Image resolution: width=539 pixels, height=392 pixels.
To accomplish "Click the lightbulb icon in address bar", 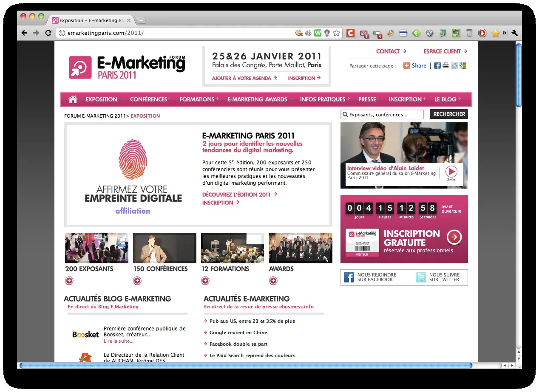I will click(x=327, y=33).
